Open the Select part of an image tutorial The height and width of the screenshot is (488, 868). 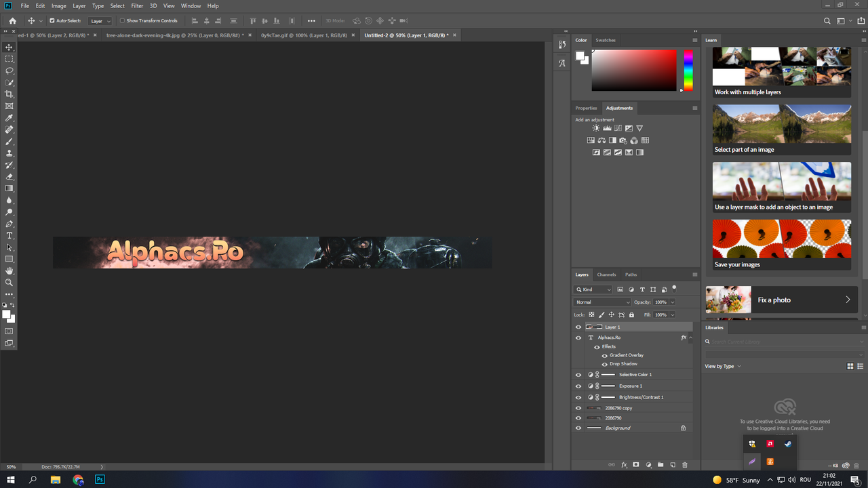pos(782,129)
